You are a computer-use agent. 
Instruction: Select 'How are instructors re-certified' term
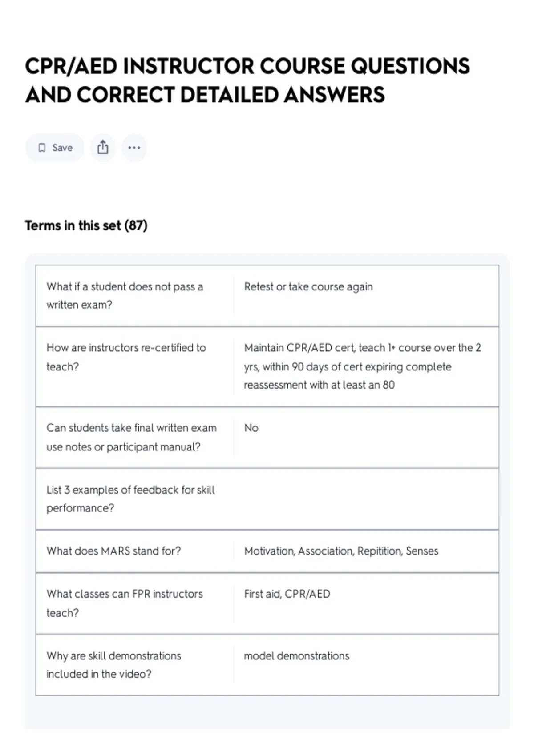pyautogui.click(x=126, y=357)
